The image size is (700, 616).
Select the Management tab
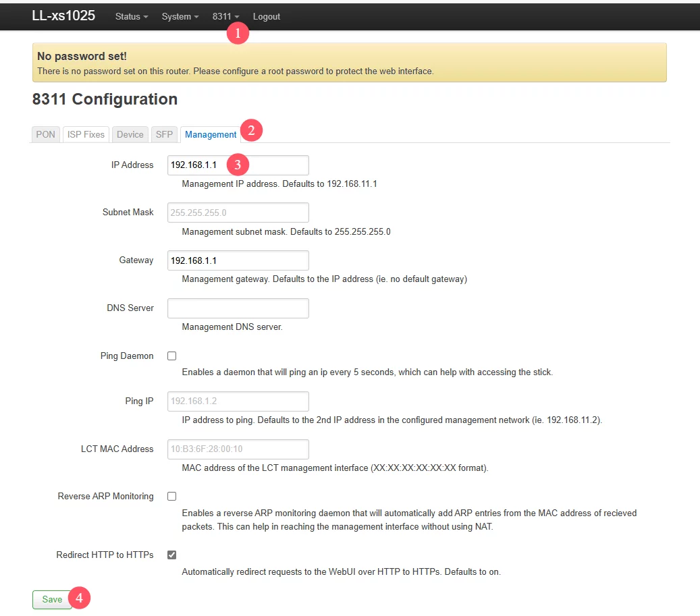coord(210,134)
